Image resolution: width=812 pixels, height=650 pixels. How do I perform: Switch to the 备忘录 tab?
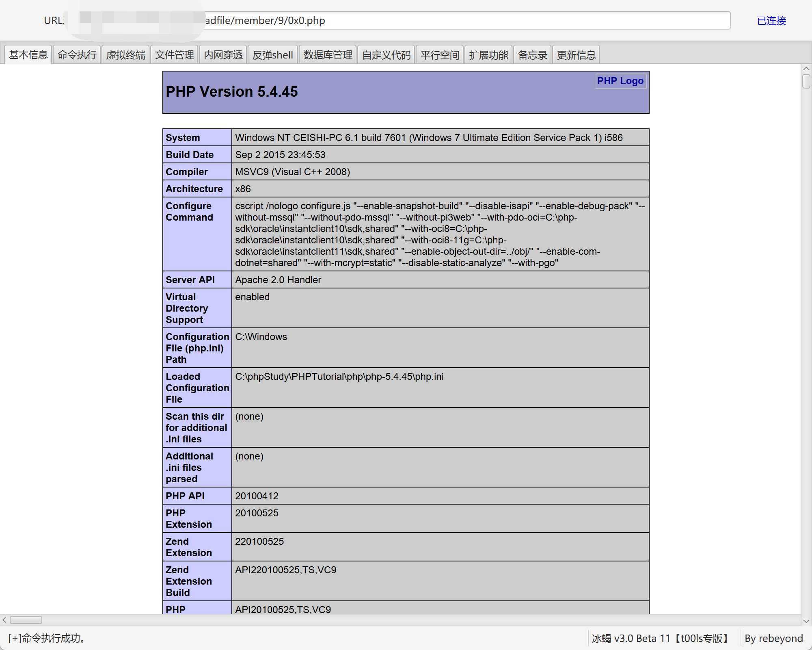(532, 55)
